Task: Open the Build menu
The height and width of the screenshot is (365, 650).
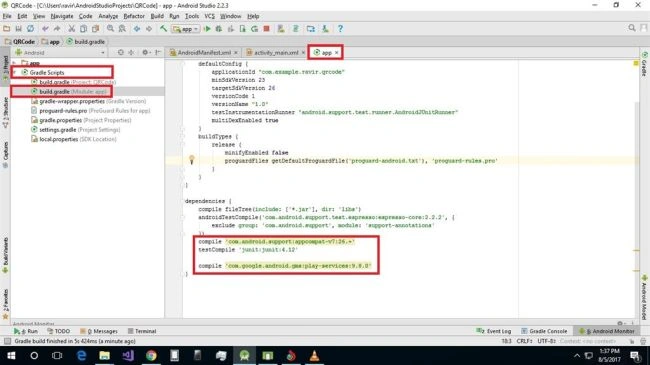Action: click(157, 16)
